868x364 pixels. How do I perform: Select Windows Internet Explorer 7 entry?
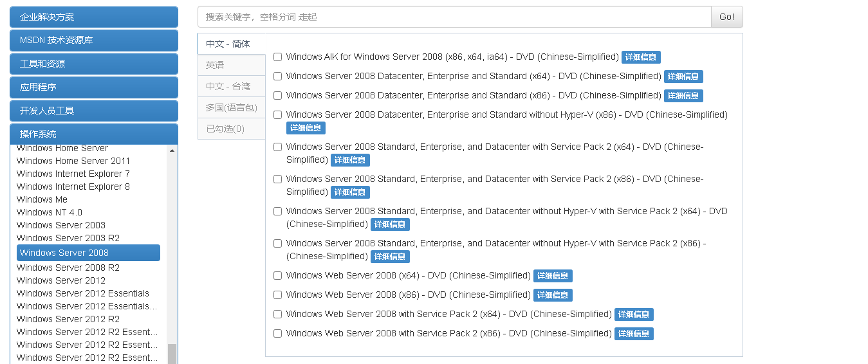click(73, 174)
